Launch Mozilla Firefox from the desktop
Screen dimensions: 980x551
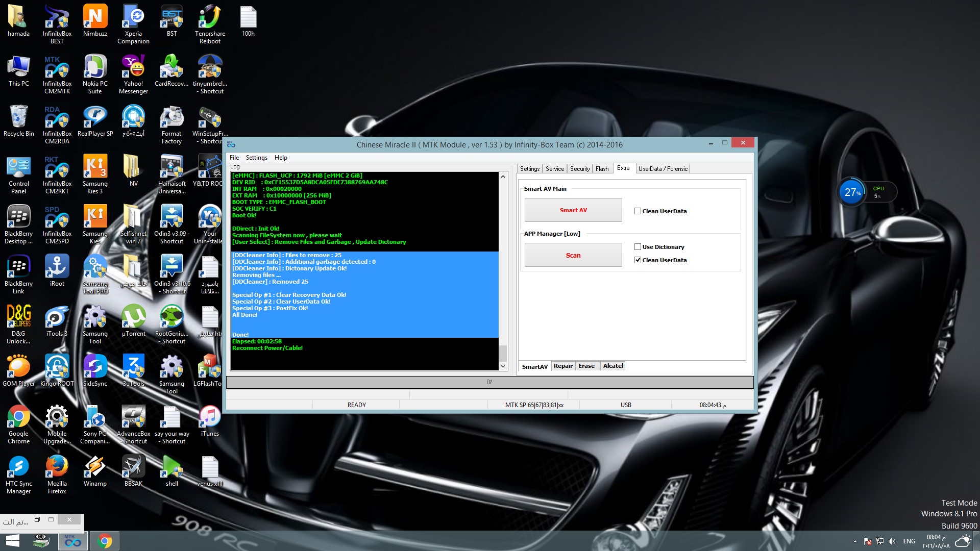pos(57,474)
